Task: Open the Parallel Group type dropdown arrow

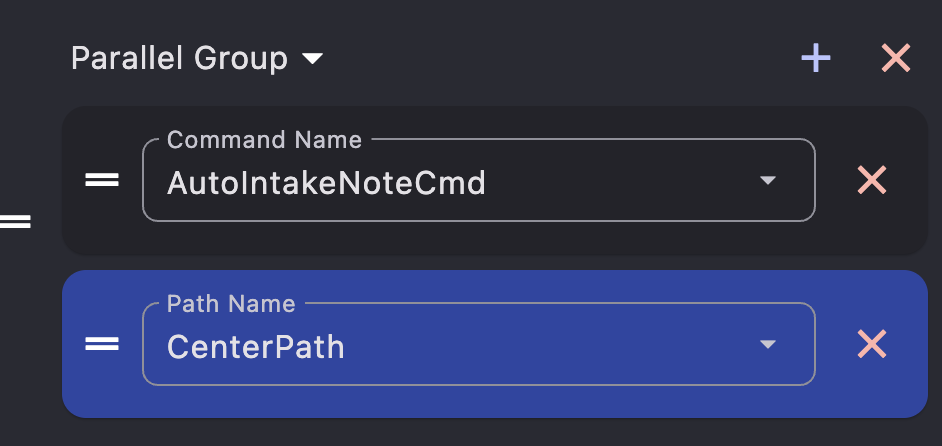Action: point(313,60)
